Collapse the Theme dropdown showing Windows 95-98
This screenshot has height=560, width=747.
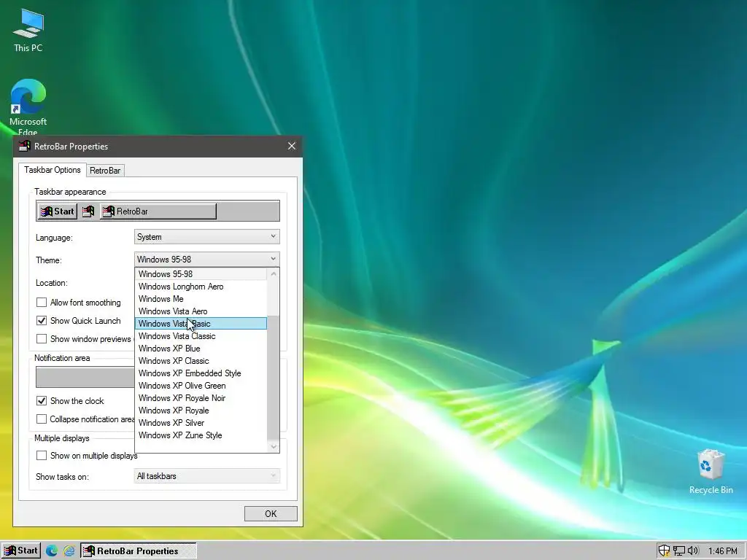point(206,259)
